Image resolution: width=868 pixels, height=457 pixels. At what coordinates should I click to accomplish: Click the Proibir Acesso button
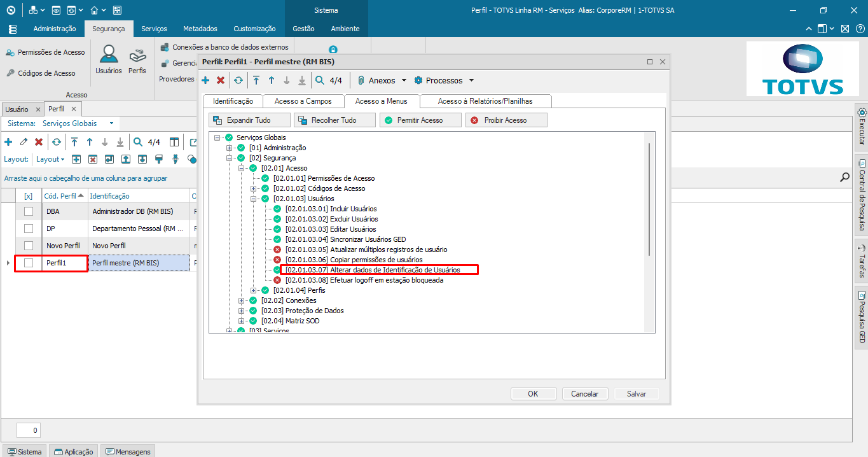tap(506, 120)
